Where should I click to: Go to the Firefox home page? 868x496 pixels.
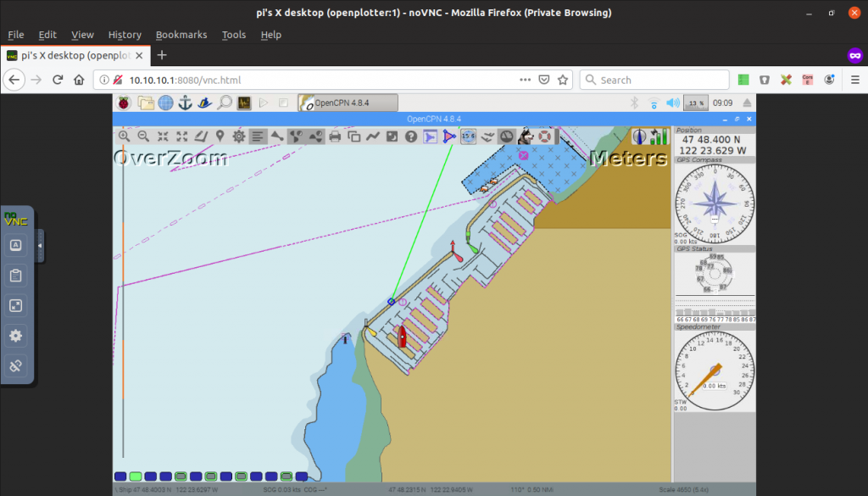79,80
